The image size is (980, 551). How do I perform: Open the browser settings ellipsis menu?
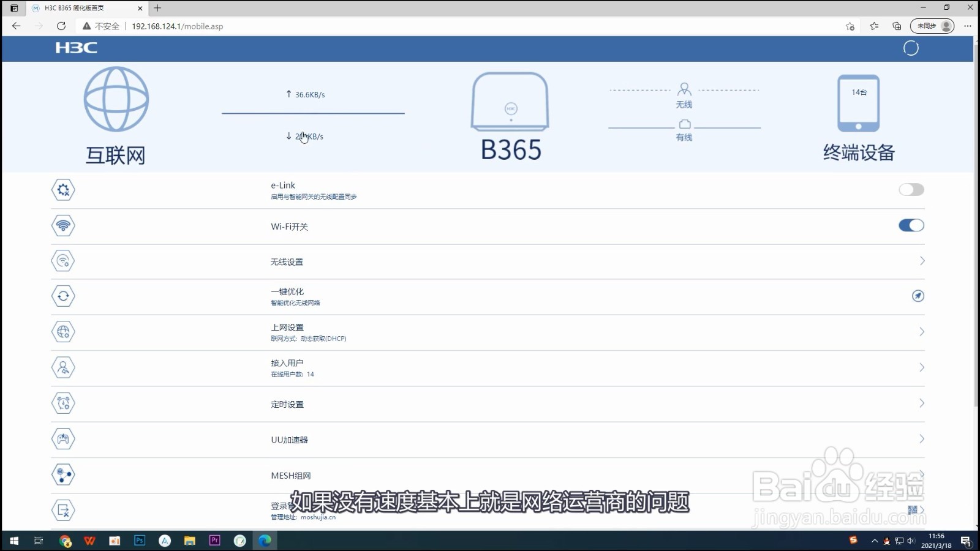point(968,26)
